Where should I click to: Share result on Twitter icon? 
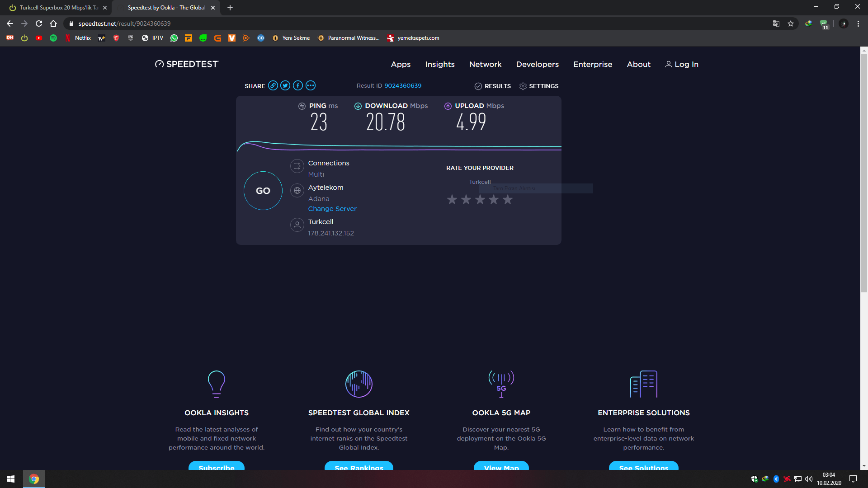coord(285,86)
